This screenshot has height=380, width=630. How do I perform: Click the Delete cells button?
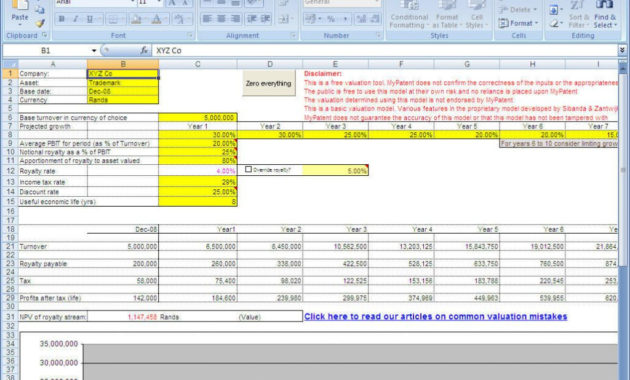click(x=518, y=10)
